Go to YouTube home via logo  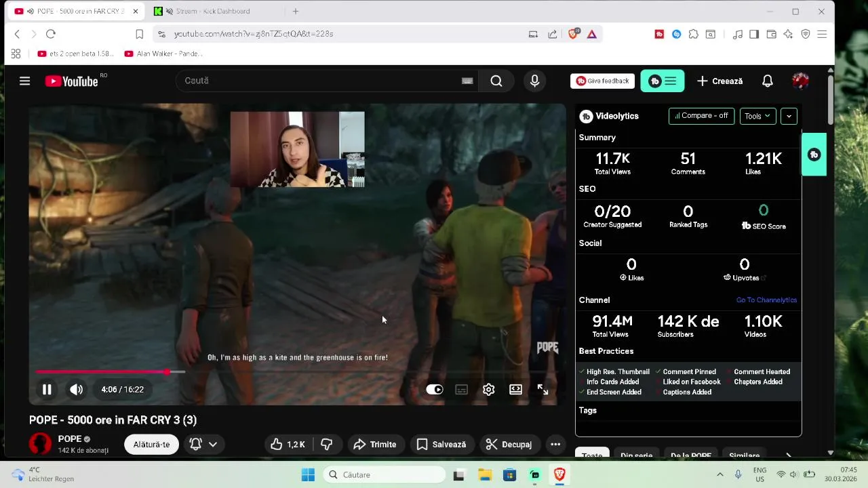pos(72,81)
